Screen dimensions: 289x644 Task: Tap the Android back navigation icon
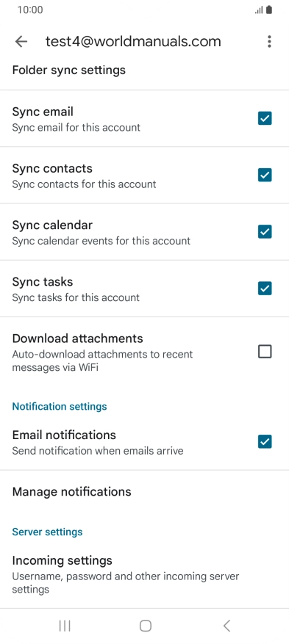tap(226, 626)
